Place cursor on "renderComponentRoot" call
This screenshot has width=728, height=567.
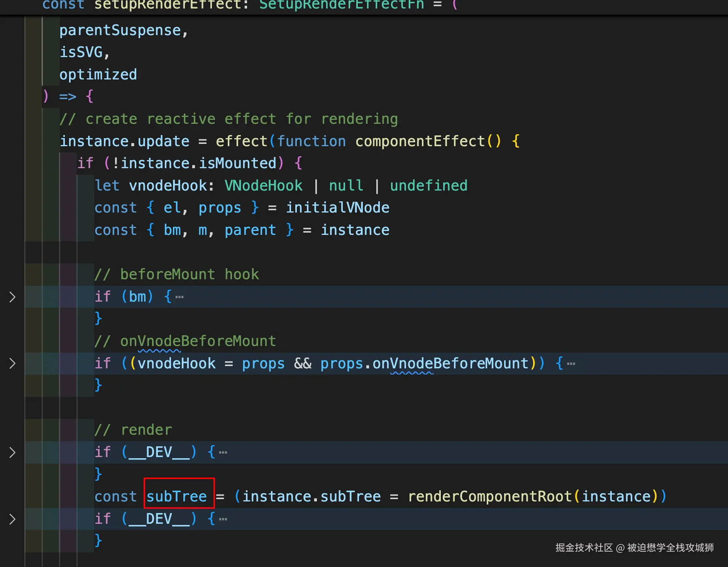click(x=490, y=497)
